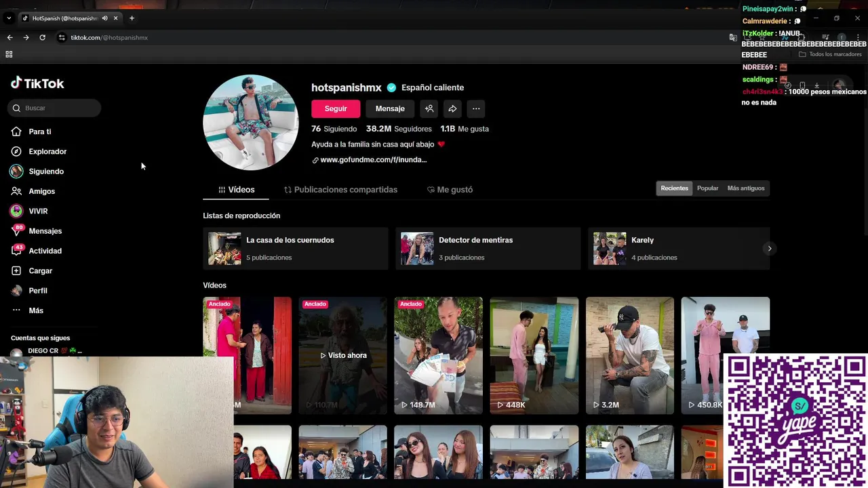Screen dimensions: 868x488
Task: Follow hotspanishmx with Seguir
Action: tap(336, 108)
